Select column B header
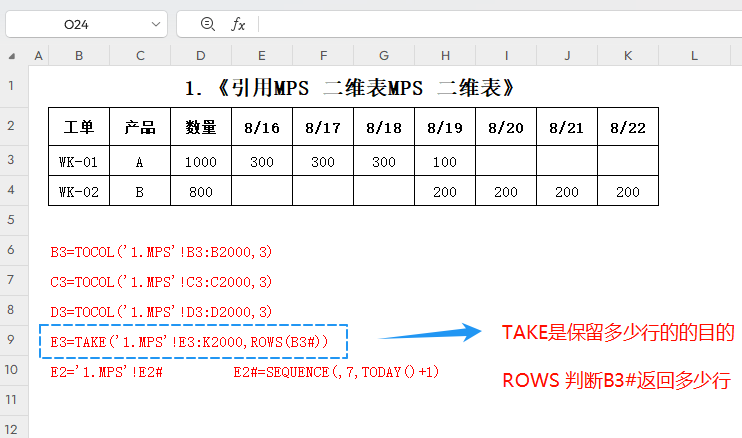 coord(79,56)
